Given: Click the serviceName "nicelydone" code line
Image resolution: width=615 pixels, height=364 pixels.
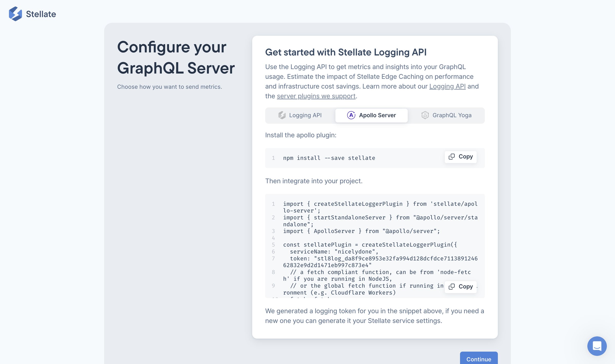Looking at the screenshot, I should coord(334,252).
